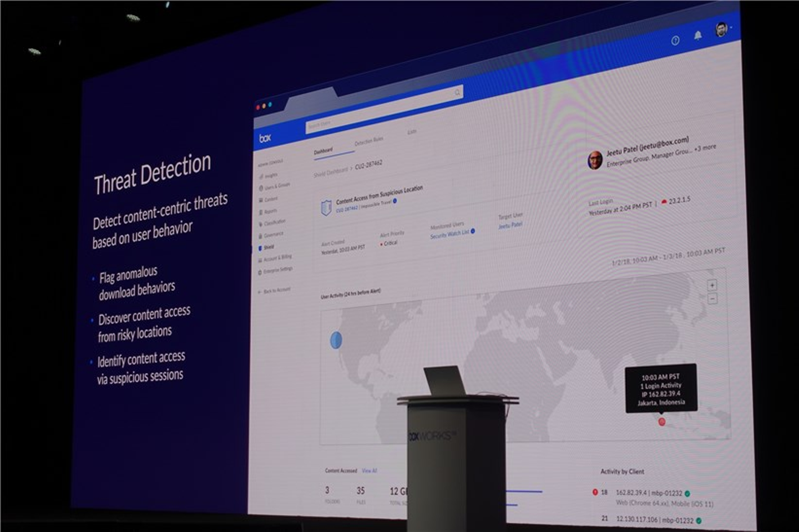Viewport: 799px width, 532px height.
Task: Open the Security Watch List link
Action: click(x=450, y=234)
